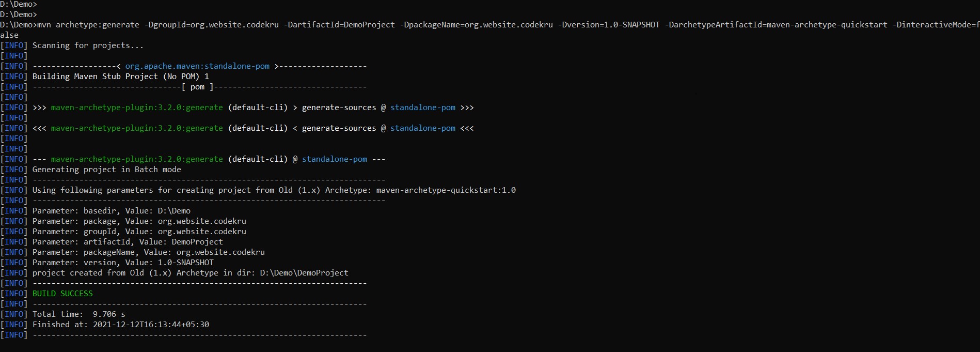Click 'Parameter: basedir, Value: D:\Demo' line
This screenshot has height=352, width=980.
point(111,211)
